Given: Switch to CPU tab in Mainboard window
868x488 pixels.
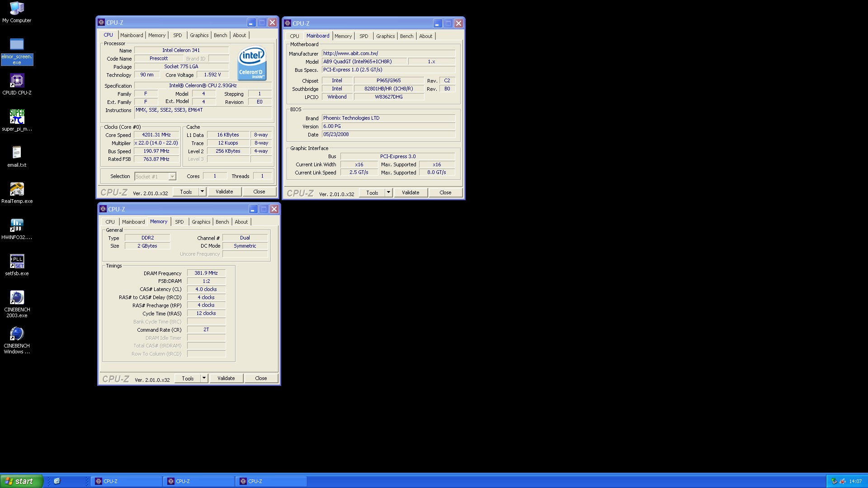Looking at the screenshot, I should 294,36.
